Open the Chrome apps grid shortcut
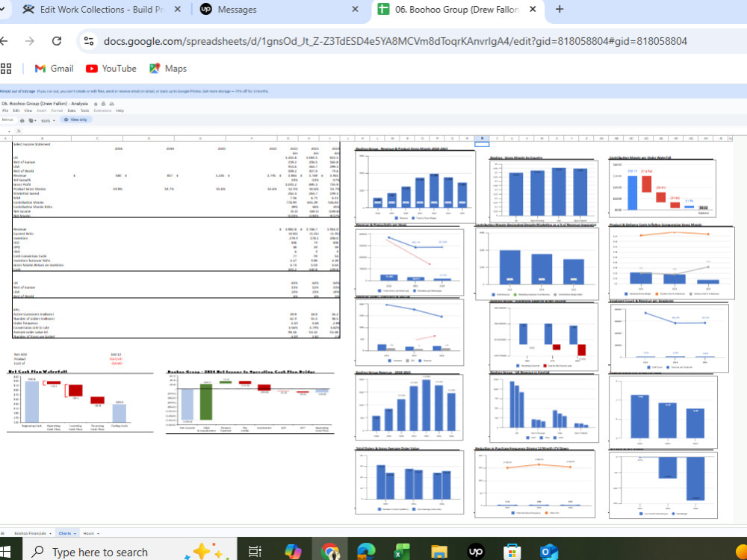The width and height of the screenshot is (747, 560). coord(6,69)
